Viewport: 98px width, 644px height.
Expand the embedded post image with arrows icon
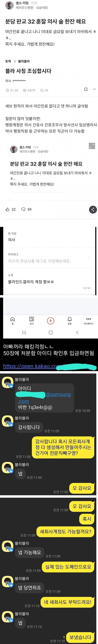pyautogui.click(x=92, y=146)
